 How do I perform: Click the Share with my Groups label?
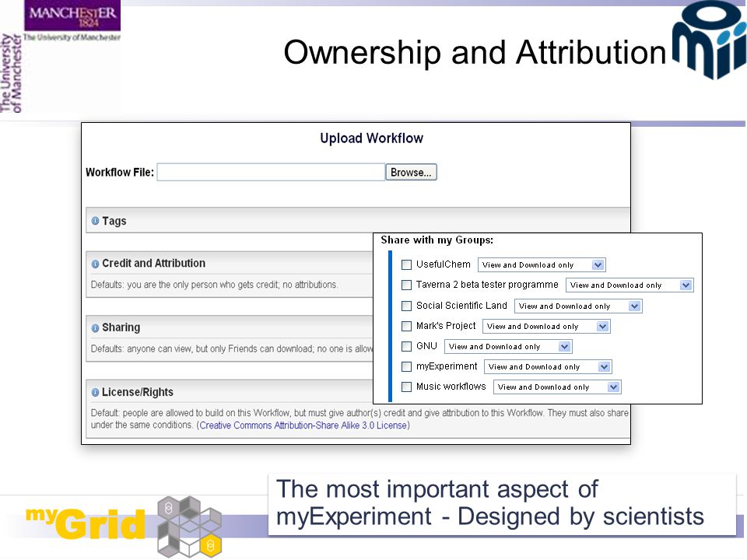coord(437,240)
